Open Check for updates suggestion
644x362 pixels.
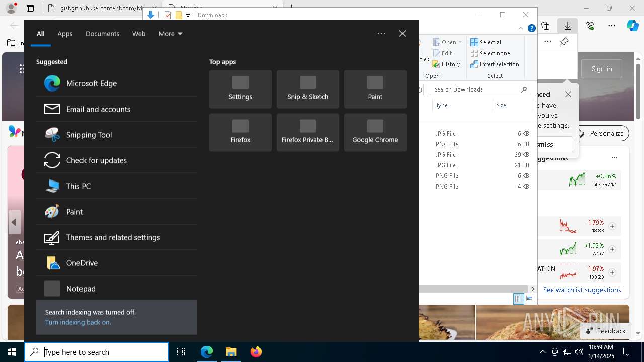coord(117,160)
